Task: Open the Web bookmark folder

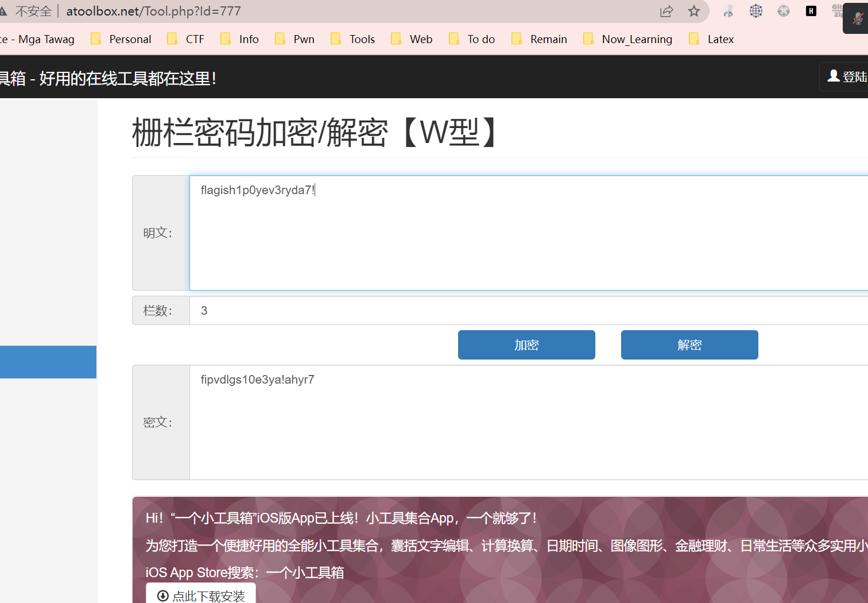Action: coord(412,39)
